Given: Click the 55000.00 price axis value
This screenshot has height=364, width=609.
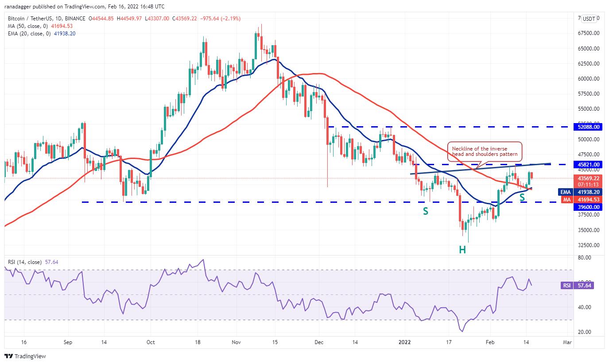Looking at the screenshot, I should [x=590, y=109].
